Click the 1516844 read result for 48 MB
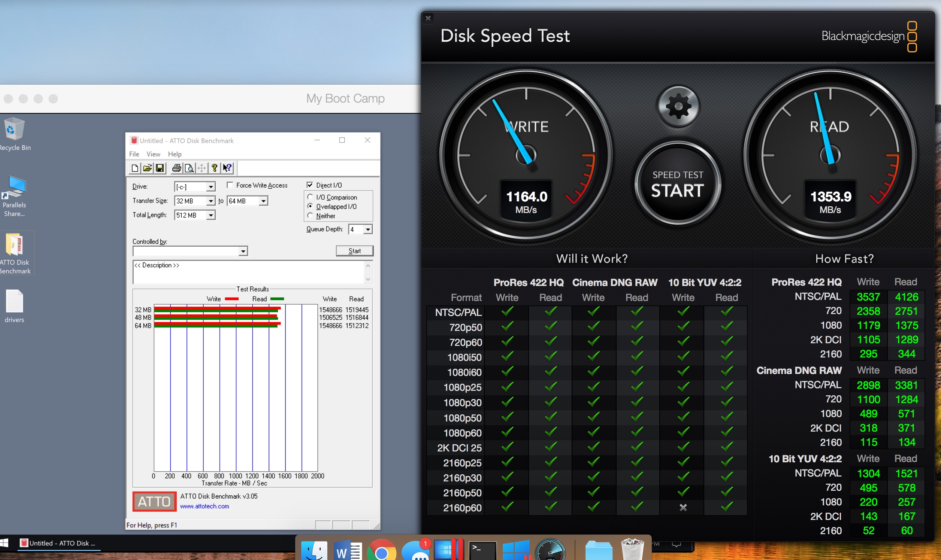This screenshot has width=941, height=560. pyautogui.click(x=357, y=318)
